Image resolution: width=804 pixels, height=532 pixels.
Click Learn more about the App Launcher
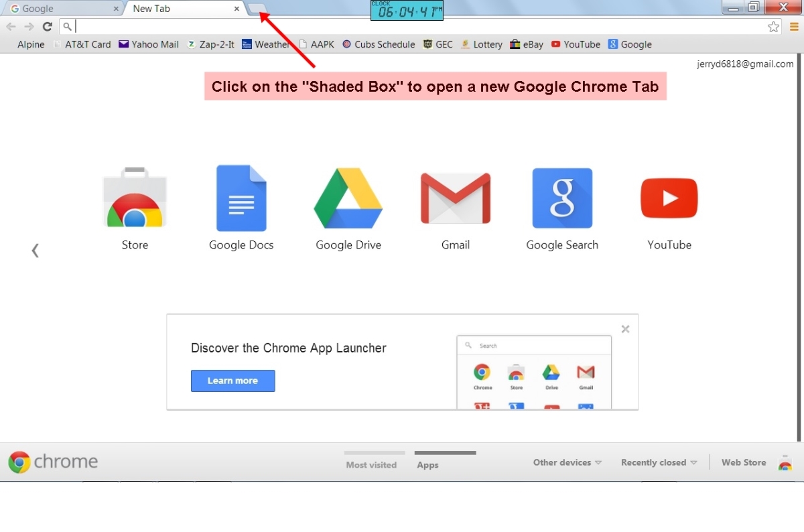coord(232,381)
